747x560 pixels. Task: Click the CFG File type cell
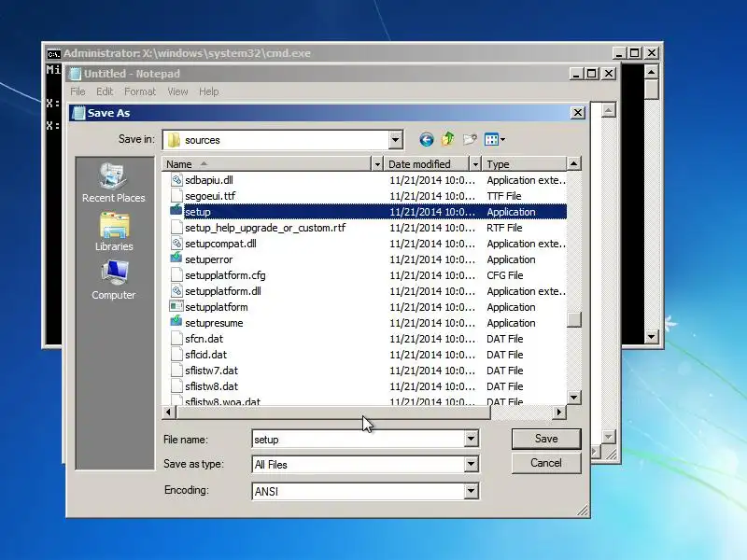click(505, 275)
